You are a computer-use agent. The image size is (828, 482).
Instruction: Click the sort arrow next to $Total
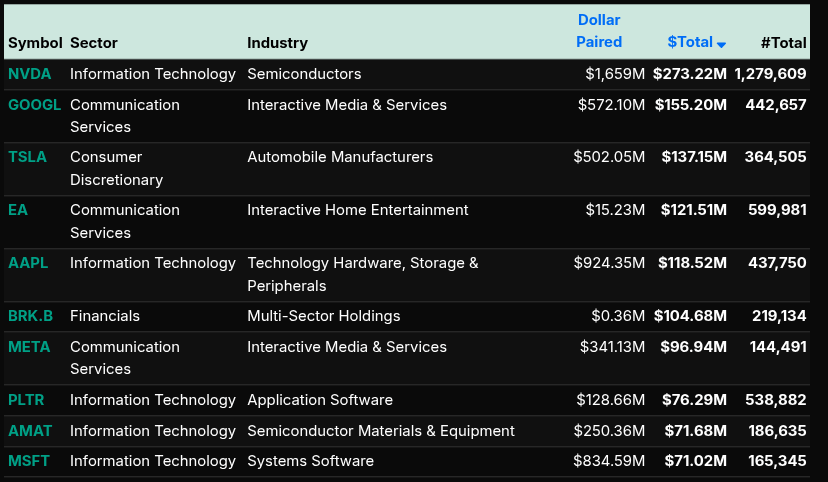pos(722,44)
